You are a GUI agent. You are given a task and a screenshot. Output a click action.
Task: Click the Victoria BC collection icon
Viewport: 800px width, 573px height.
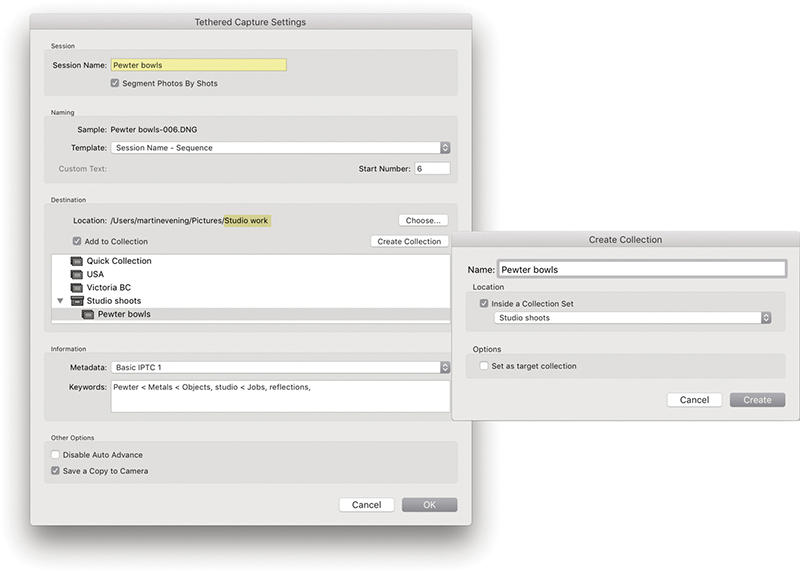pyautogui.click(x=77, y=287)
